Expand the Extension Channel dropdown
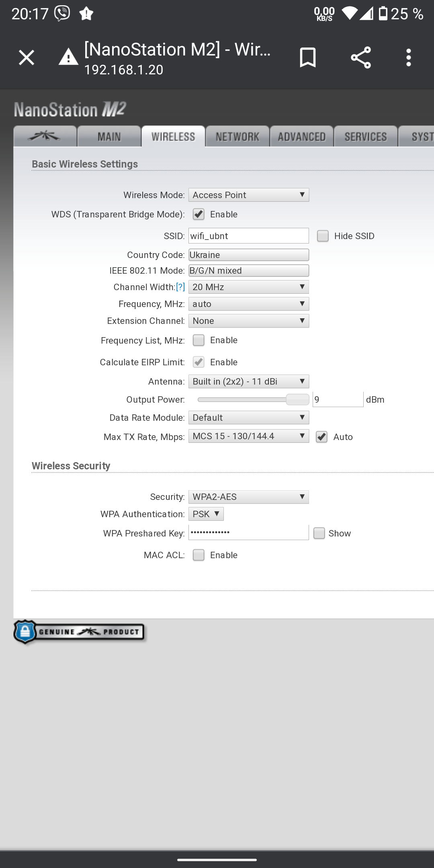The image size is (434, 868). (249, 321)
